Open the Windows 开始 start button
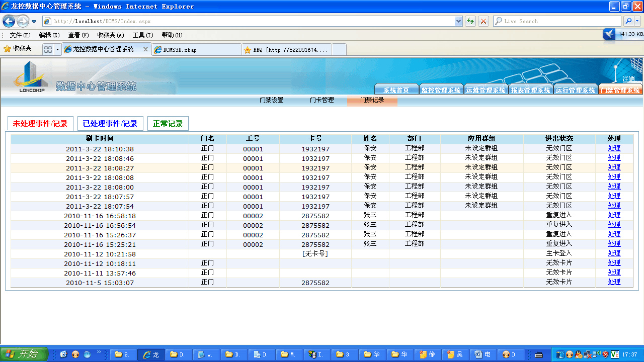Screen dimensions: 644x362 (24, 354)
